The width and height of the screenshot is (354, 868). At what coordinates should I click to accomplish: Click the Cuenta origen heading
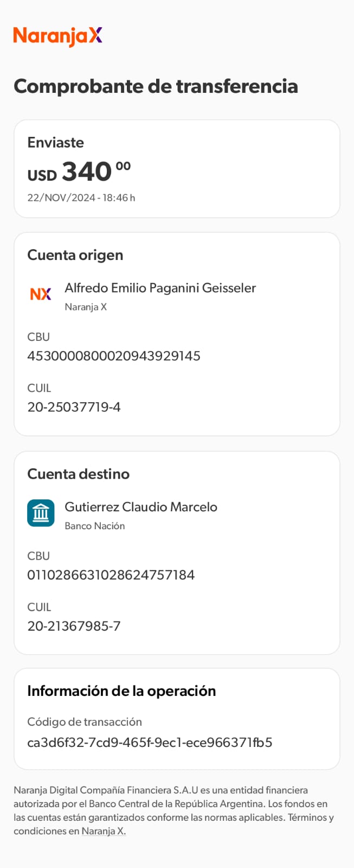[x=75, y=255]
